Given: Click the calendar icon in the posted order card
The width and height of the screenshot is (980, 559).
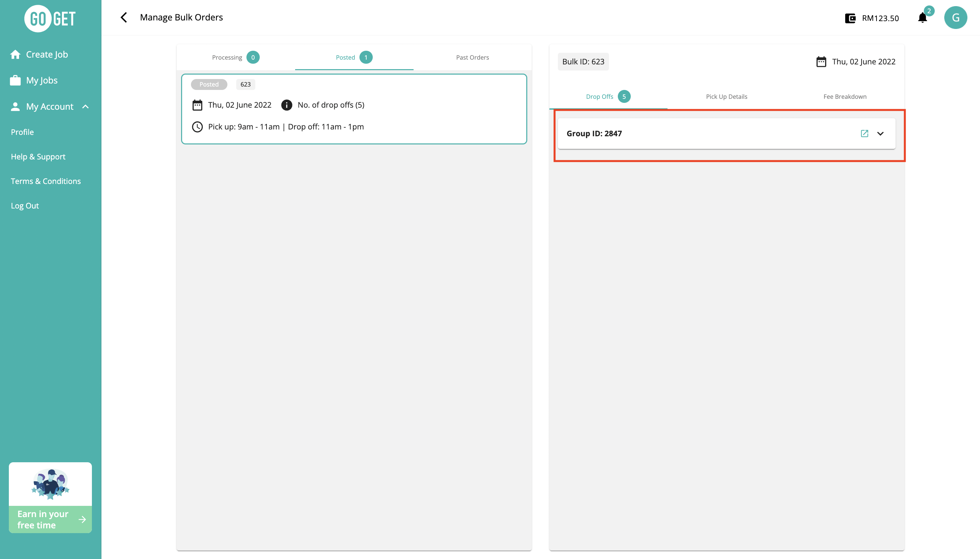Looking at the screenshot, I should click(x=197, y=105).
